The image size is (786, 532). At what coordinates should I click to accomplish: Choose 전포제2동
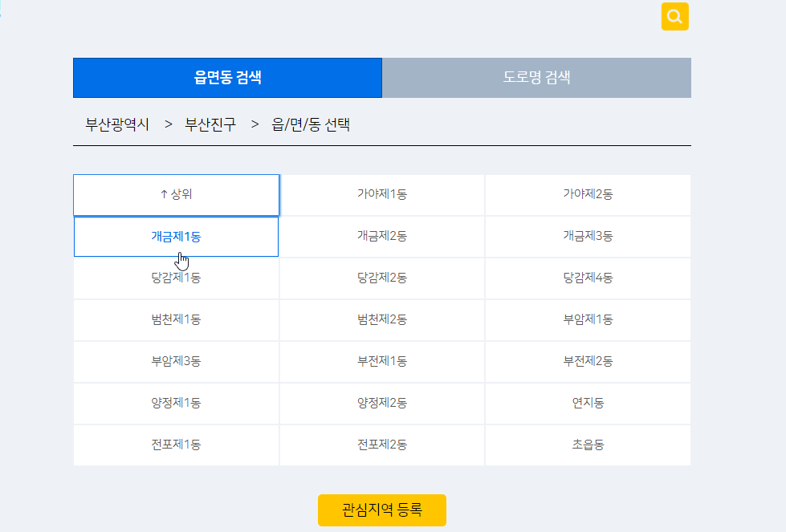pyautogui.click(x=382, y=445)
